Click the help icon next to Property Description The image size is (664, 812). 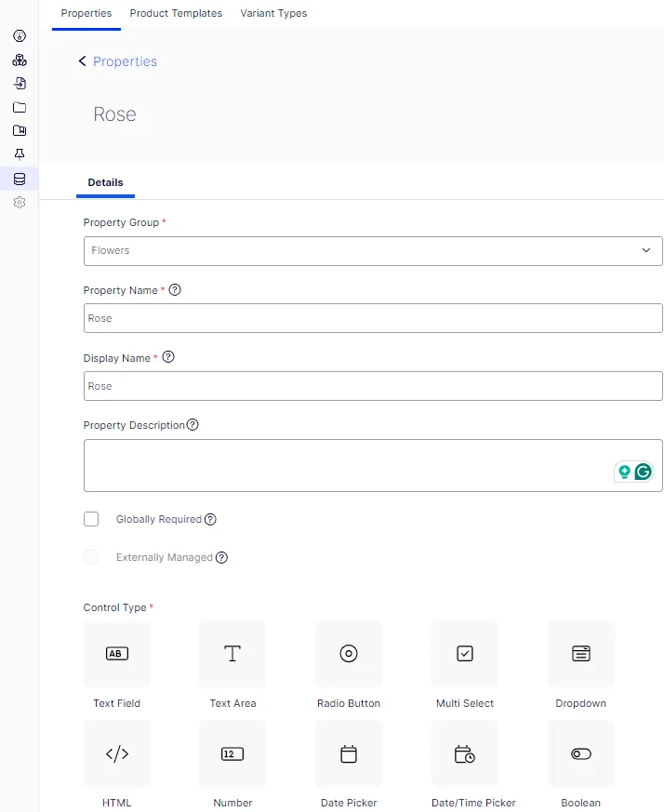click(193, 425)
